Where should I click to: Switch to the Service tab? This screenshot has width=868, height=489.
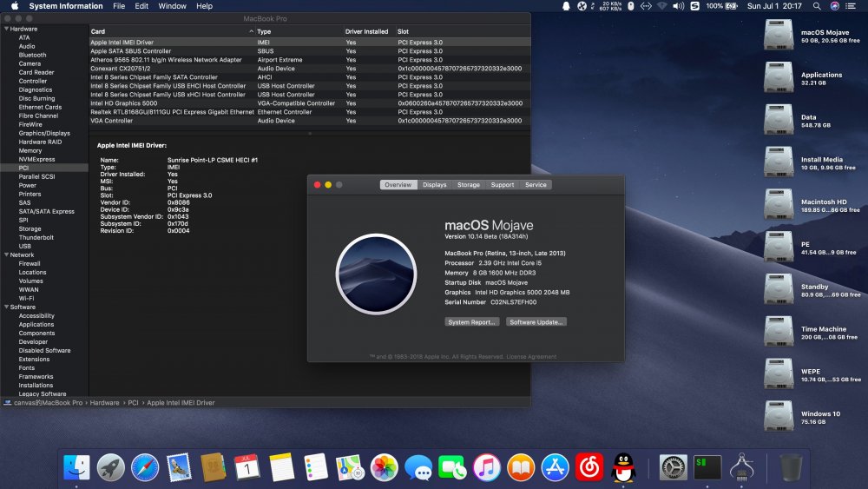(536, 185)
